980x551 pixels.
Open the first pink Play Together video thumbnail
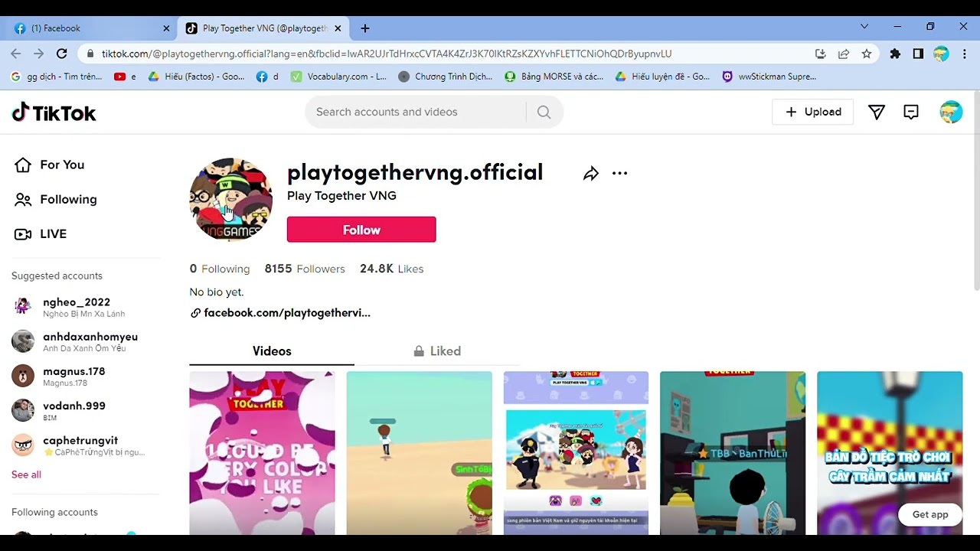click(262, 452)
